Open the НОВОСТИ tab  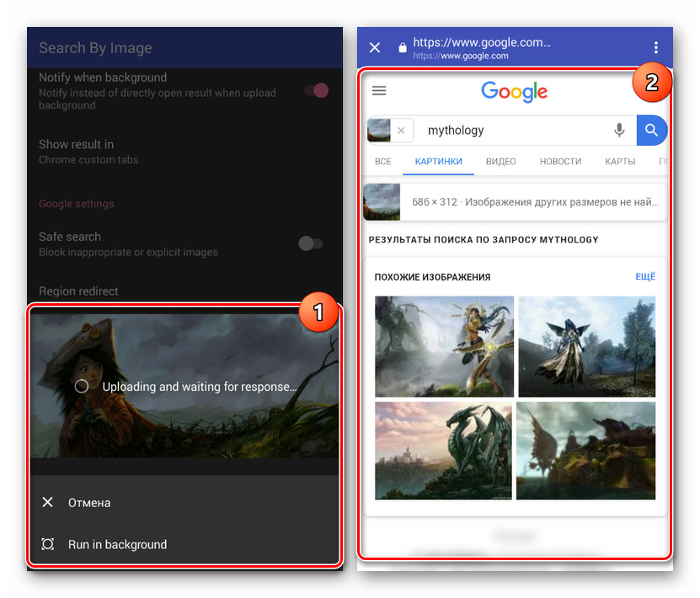pos(560,161)
